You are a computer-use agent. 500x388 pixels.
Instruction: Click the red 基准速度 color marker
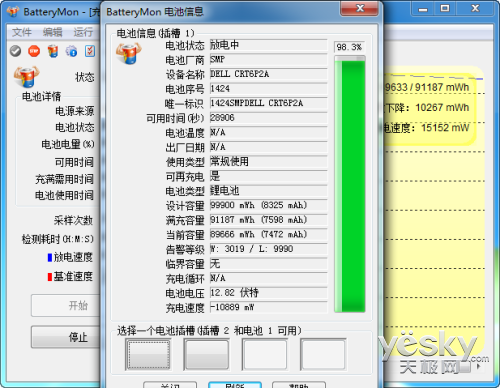pos(50,277)
